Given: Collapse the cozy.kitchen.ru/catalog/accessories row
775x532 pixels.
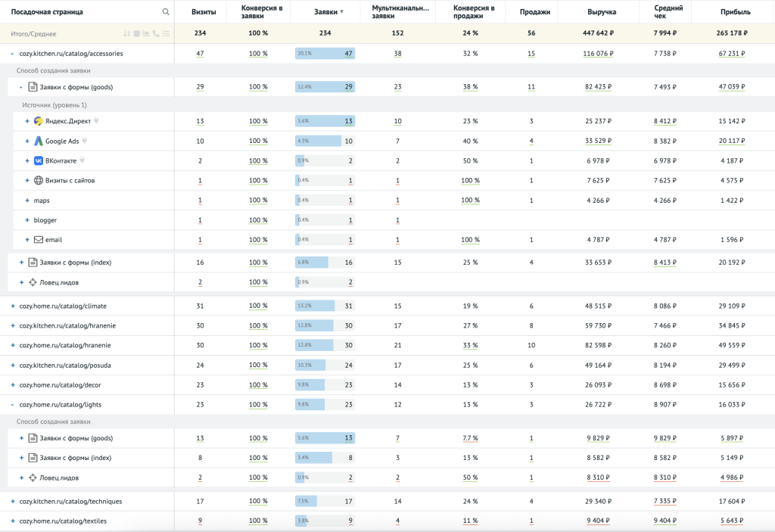Looking at the screenshot, I should pyautogui.click(x=12, y=54).
